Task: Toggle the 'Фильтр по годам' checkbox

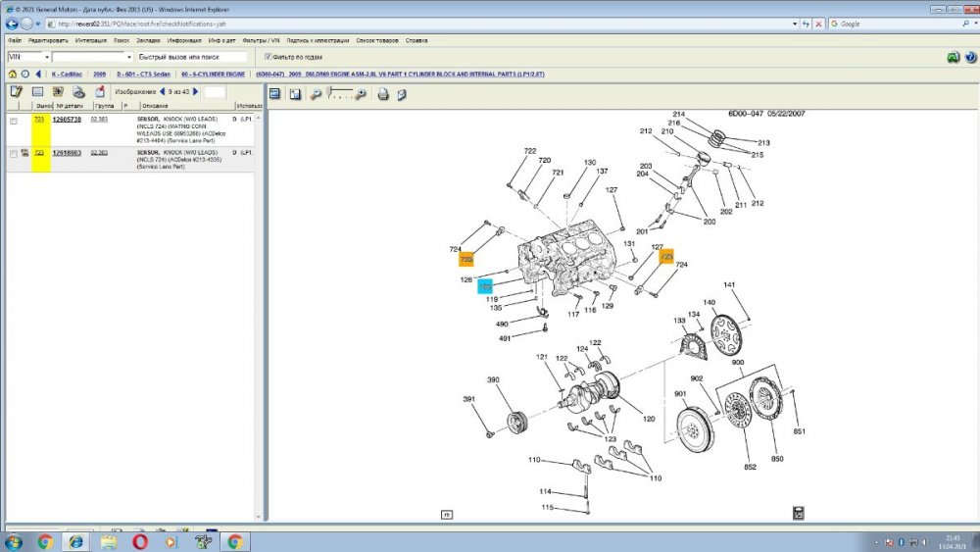Action: (x=268, y=57)
